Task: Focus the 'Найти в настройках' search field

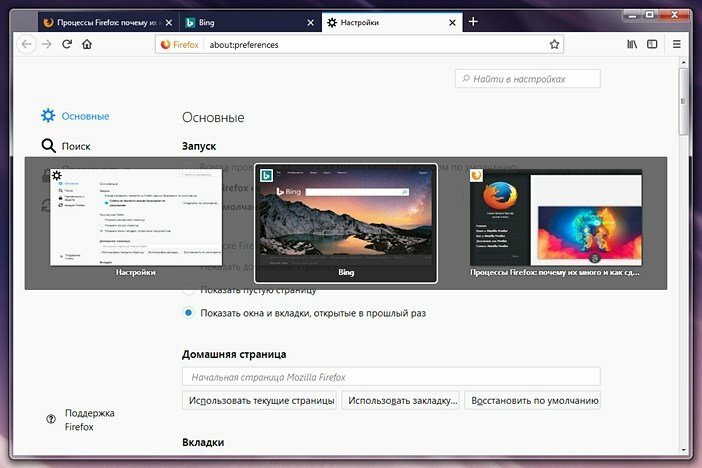Action: click(x=528, y=79)
